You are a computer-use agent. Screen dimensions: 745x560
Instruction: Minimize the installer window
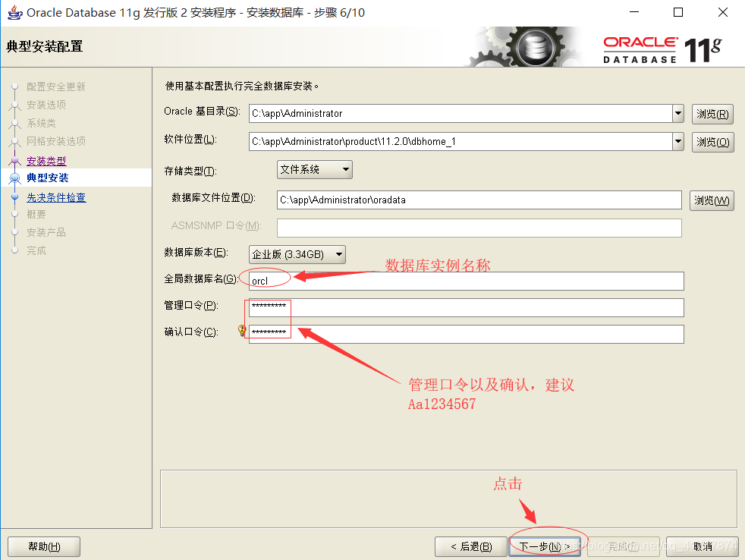(634, 12)
